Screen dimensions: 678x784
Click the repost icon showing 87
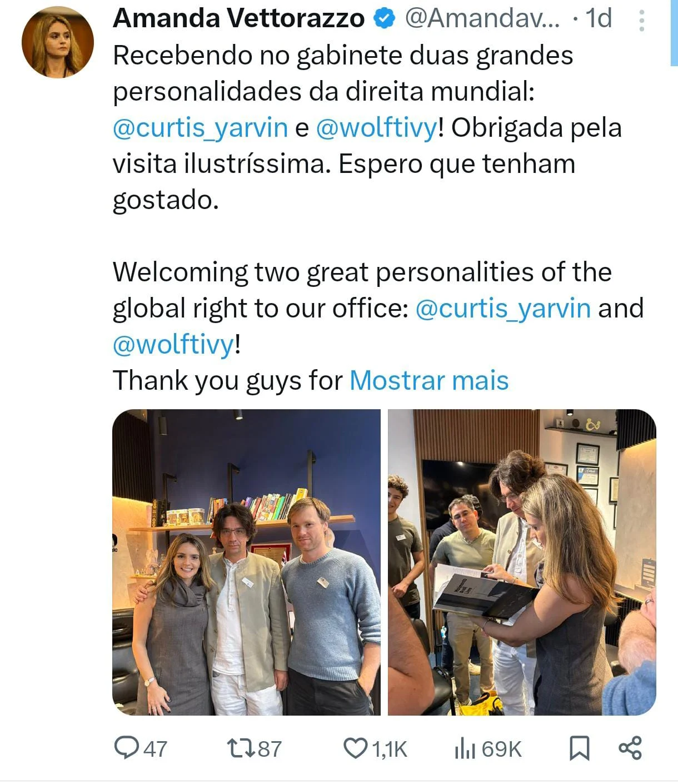pos(242,748)
